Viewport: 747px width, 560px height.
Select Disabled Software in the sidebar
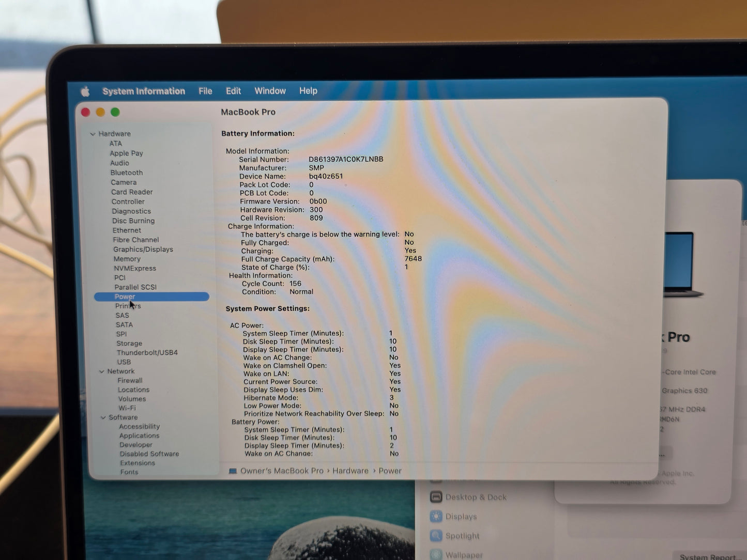tap(149, 454)
